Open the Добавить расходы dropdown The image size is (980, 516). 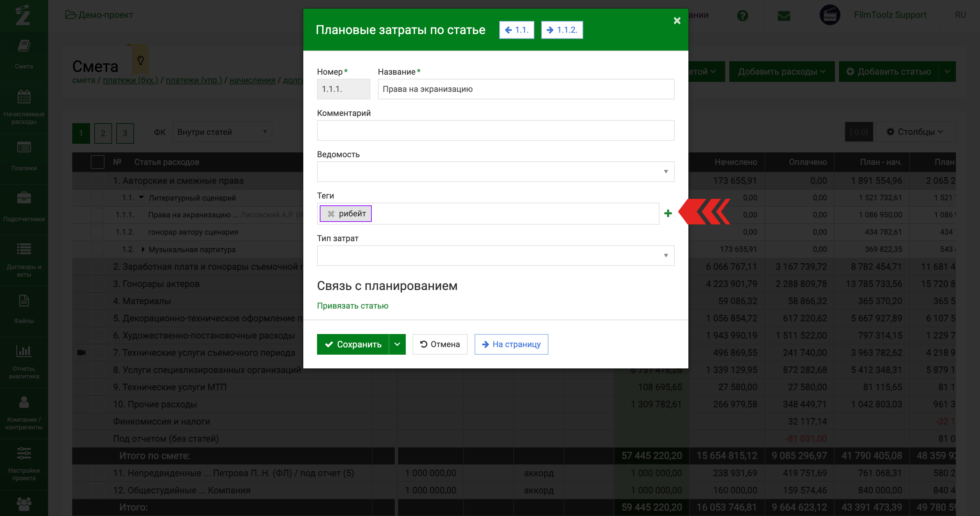pos(781,72)
